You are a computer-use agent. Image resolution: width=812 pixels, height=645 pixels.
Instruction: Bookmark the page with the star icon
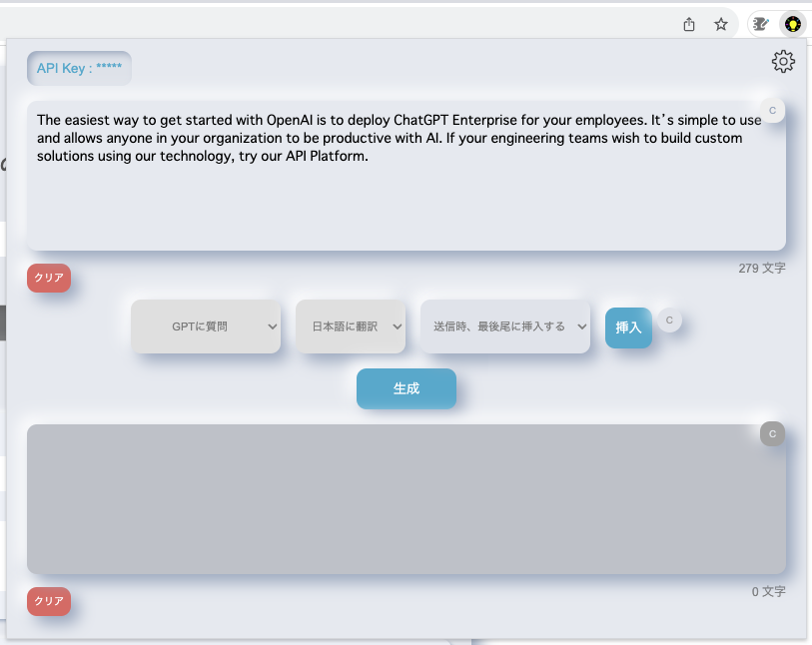(721, 25)
